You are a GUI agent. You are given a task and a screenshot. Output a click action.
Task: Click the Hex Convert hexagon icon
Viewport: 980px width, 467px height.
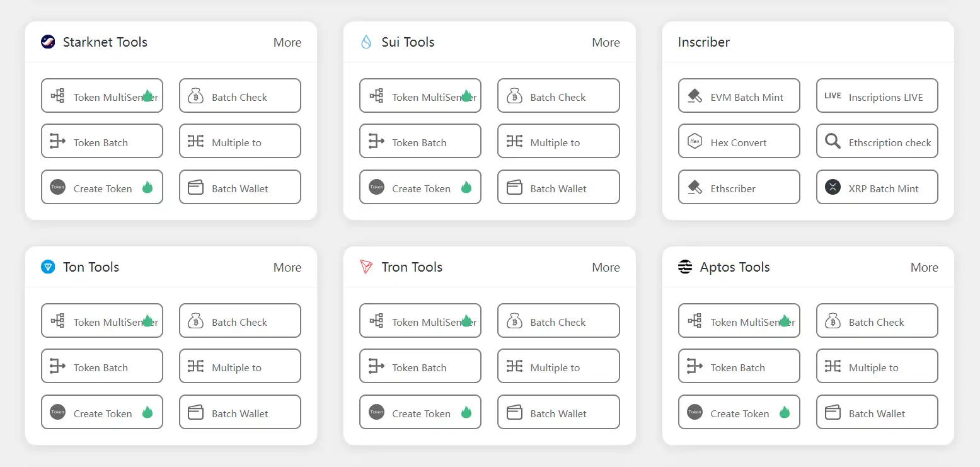(x=695, y=141)
